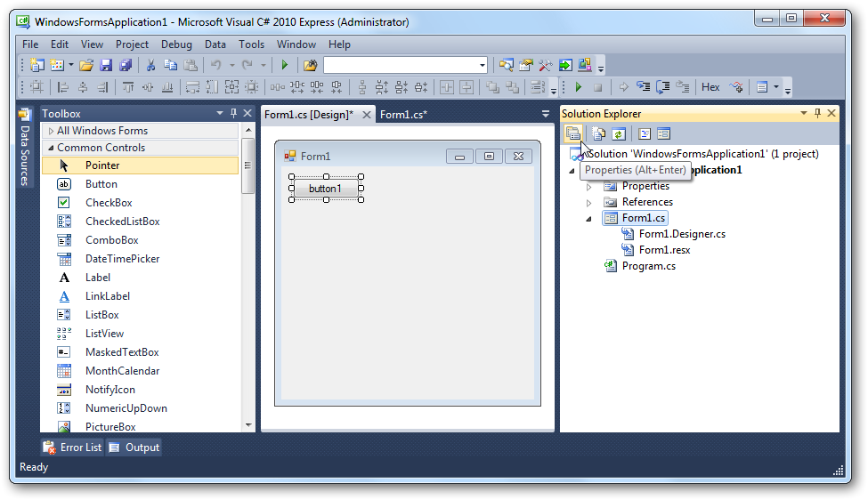Switch to the Form1.cs* code tab
Screen dimensions: 868x500
coord(403,114)
